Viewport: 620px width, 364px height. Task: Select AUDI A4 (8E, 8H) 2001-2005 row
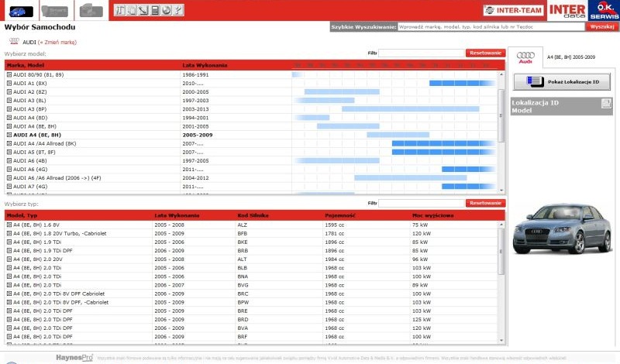[251, 126]
